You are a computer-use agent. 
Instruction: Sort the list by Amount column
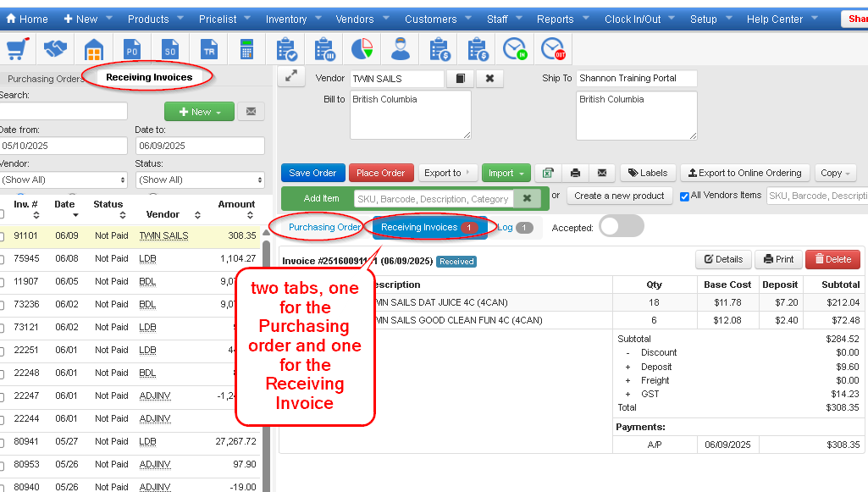[237, 208]
